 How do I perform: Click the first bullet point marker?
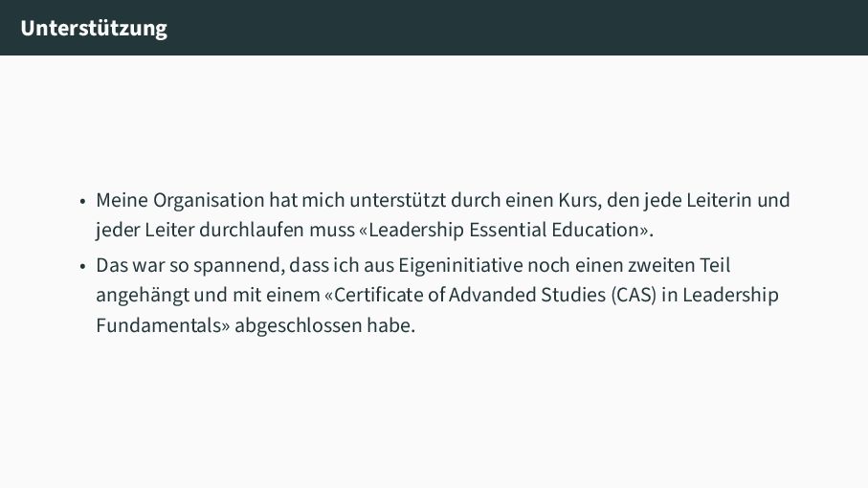[82, 201]
